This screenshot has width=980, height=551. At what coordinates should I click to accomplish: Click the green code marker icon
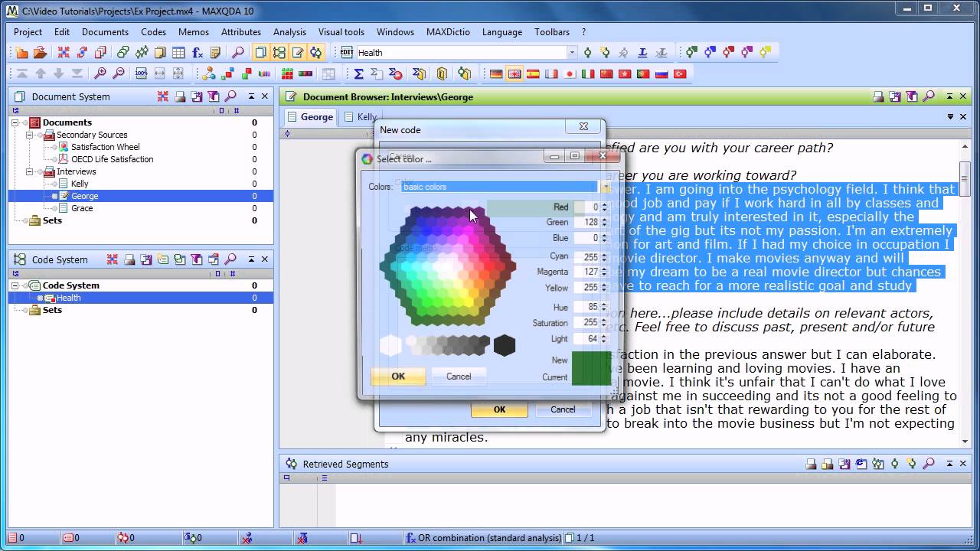tap(691, 53)
